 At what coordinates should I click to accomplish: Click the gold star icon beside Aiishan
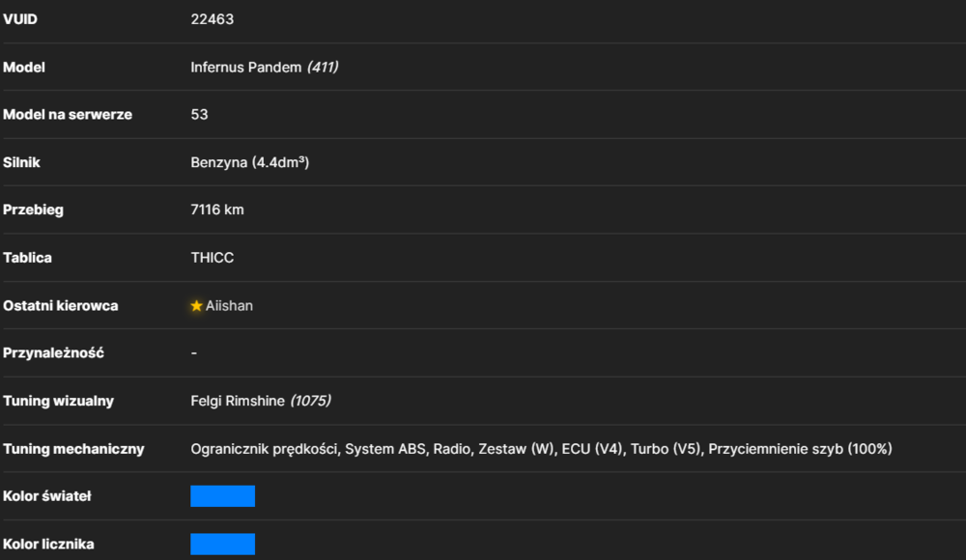(196, 305)
